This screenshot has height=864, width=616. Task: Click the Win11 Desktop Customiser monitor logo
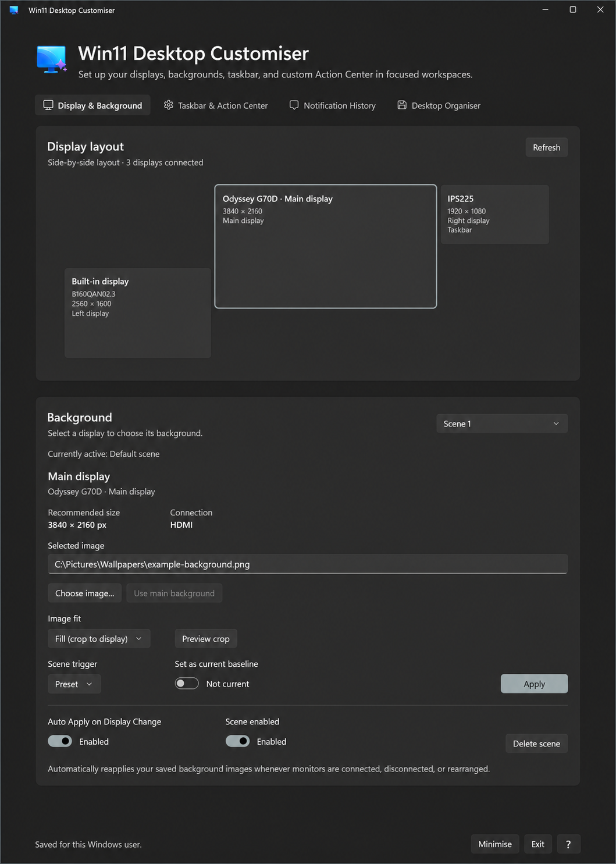tap(52, 59)
